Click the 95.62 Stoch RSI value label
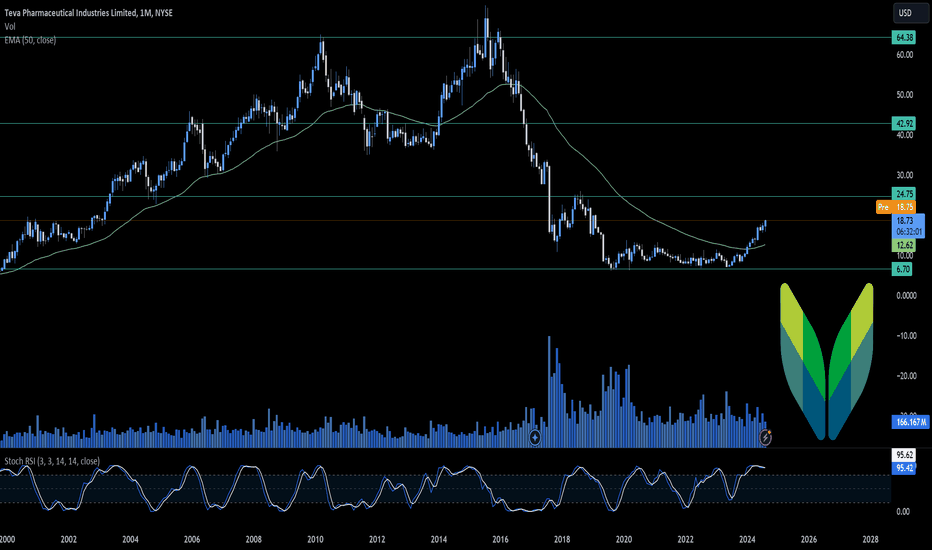This screenshot has height=550, width=932. click(904, 455)
